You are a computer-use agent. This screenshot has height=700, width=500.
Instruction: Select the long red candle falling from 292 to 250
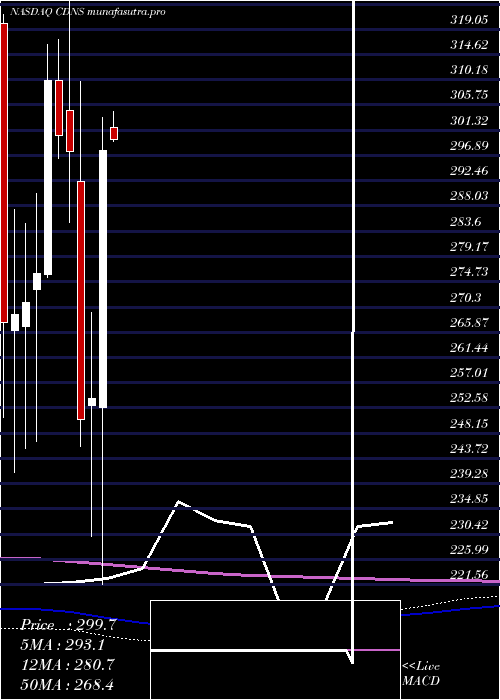point(81,300)
